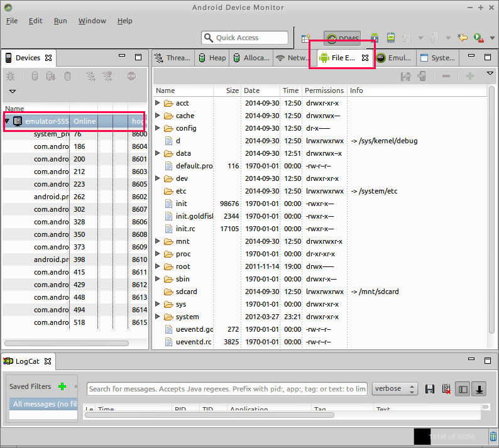Switch to the Threads tab
Image resolution: width=499 pixels, height=448 pixels.
click(x=173, y=58)
